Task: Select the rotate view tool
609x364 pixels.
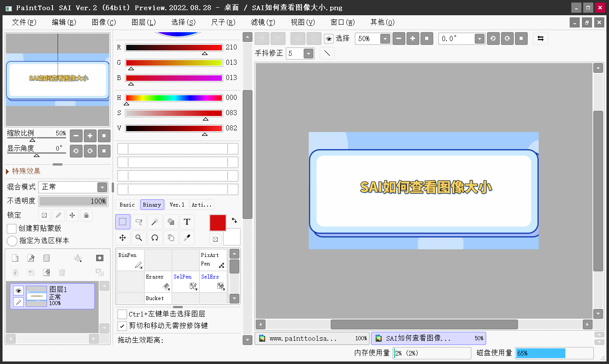Action: (x=155, y=238)
